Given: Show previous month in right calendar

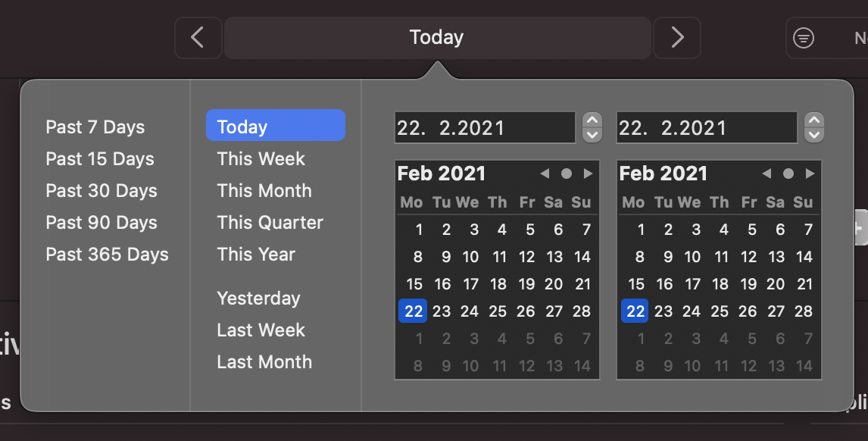Looking at the screenshot, I should (x=767, y=174).
